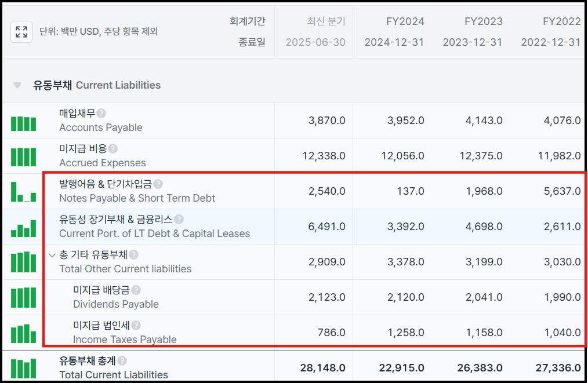Click the 회계기간 label
This screenshot has width=588, height=383.
click(248, 21)
